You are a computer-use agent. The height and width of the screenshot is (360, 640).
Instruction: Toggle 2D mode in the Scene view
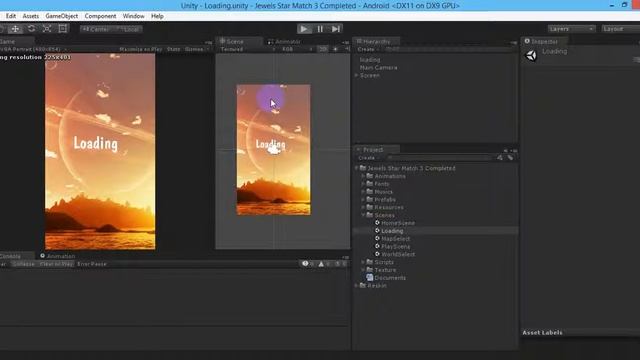323,49
